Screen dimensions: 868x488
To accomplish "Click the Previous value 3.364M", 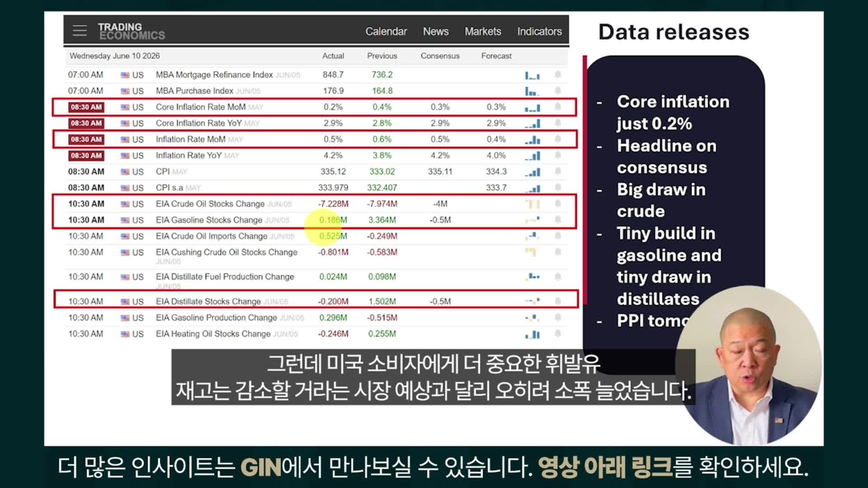I will coord(382,220).
